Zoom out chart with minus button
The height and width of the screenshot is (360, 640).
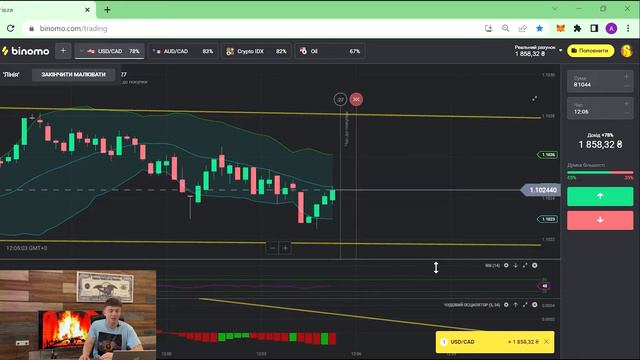pyautogui.click(x=272, y=248)
